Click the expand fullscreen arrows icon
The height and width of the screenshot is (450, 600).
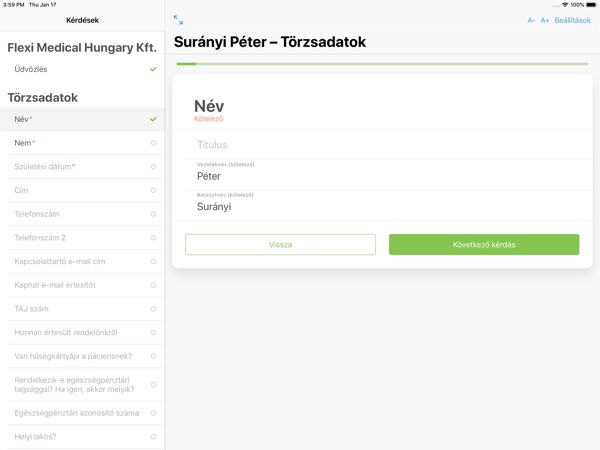178,20
